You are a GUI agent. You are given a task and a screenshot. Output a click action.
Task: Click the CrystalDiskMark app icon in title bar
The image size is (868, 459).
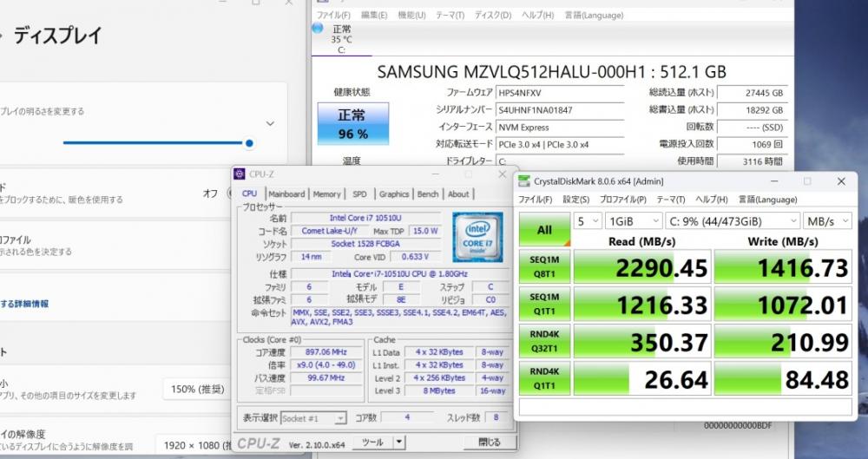point(523,181)
